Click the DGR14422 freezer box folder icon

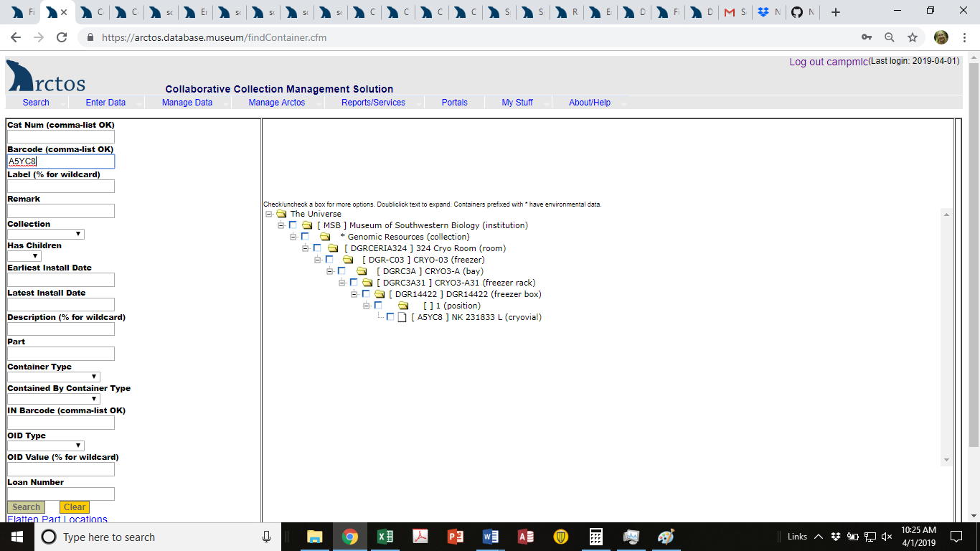(378, 293)
